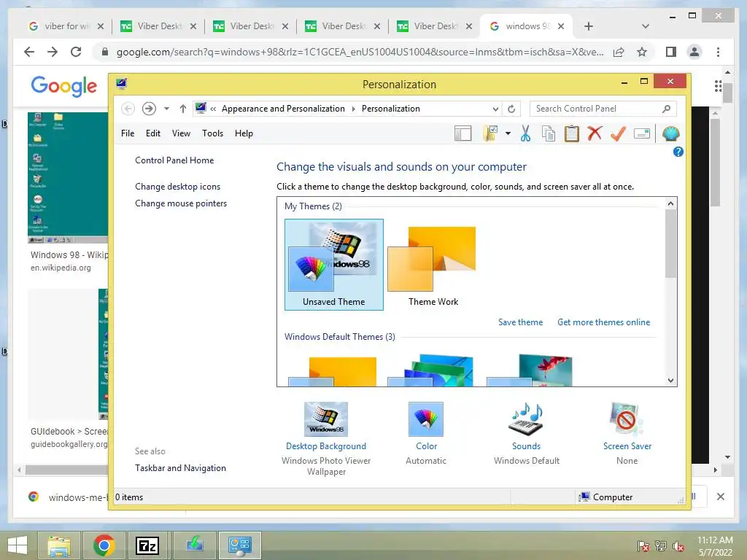The image size is (747, 560).
Task: Expand the address bar history dropdown
Action: pyautogui.click(x=495, y=109)
